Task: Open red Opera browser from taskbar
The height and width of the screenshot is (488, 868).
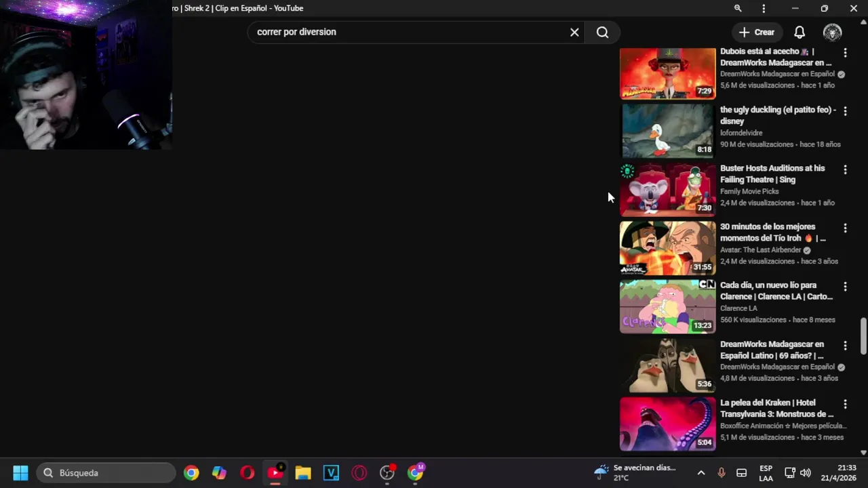Action: [247, 472]
